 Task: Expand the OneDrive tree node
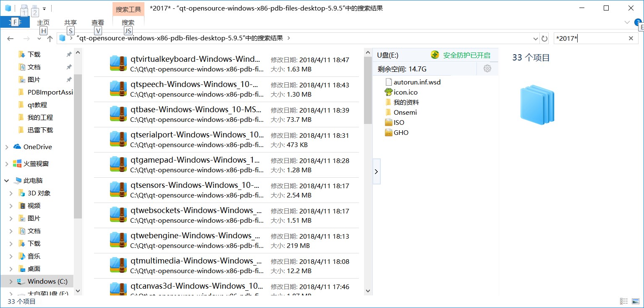[7, 147]
